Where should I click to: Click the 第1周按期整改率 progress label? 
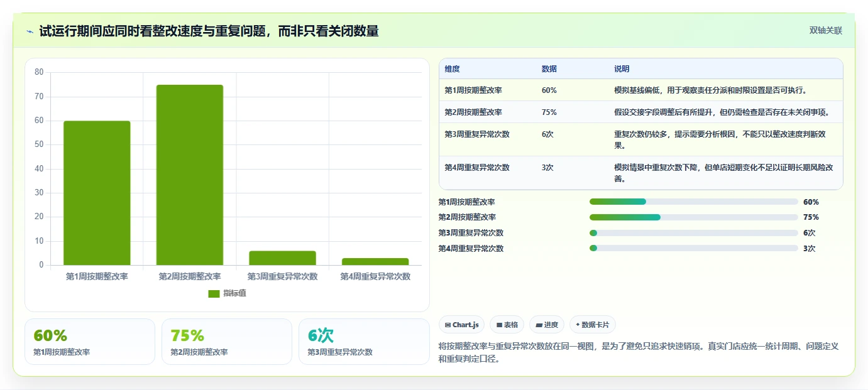tap(467, 202)
